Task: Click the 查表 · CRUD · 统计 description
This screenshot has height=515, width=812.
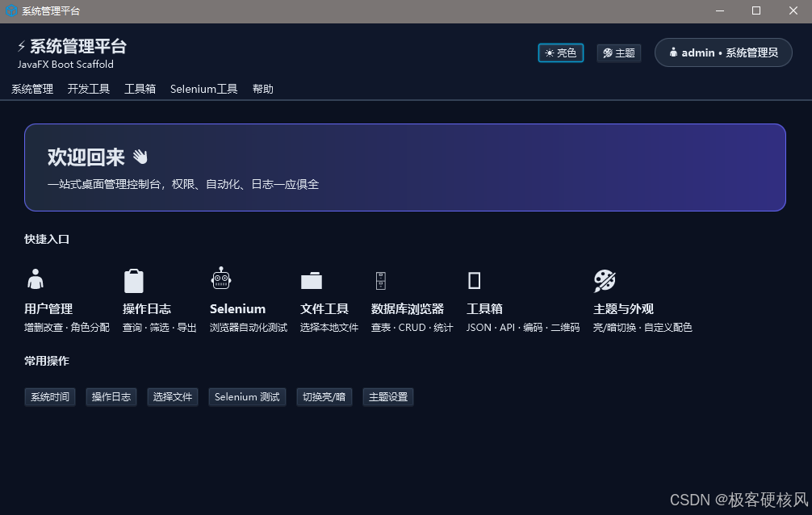Action: 412,328
